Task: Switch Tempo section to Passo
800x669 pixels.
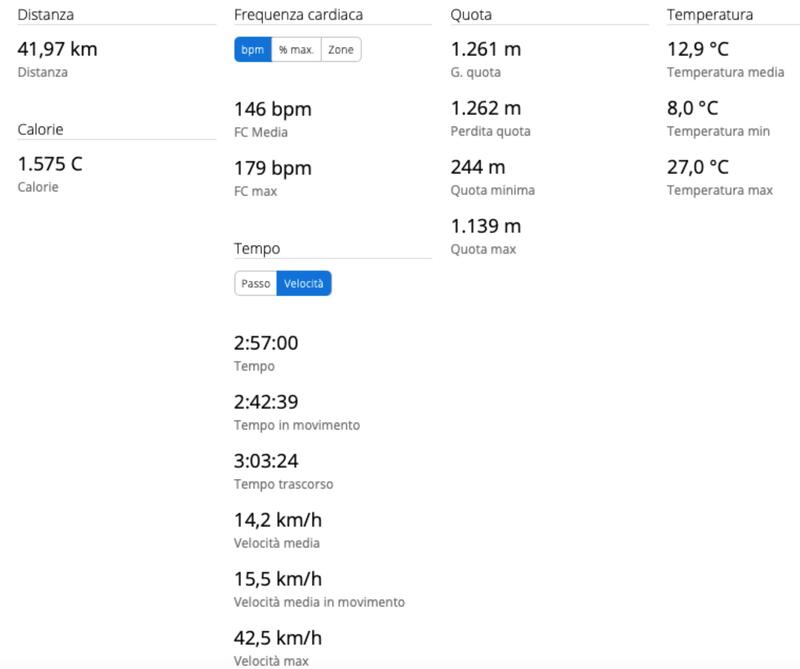Action: [256, 284]
